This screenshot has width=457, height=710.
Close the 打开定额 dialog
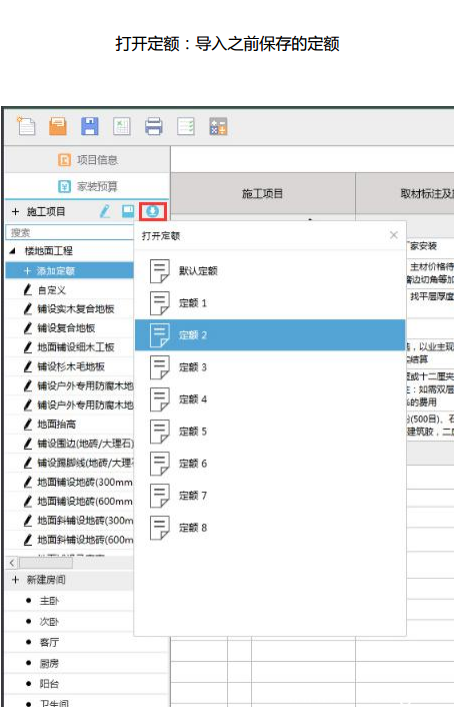point(394,235)
